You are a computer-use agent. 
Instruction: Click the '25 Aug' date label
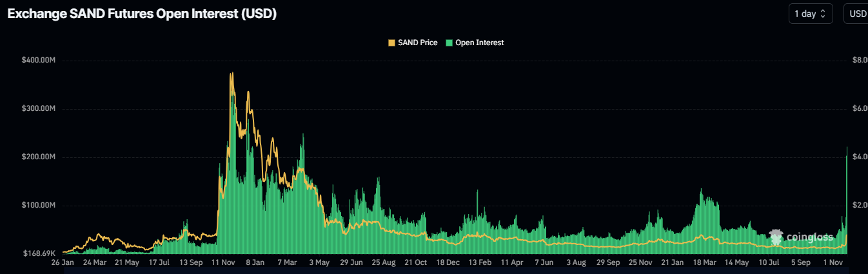(384, 263)
